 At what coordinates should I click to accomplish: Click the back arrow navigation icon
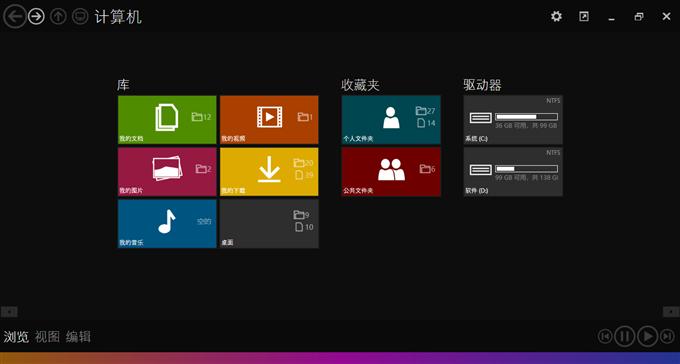[15, 16]
